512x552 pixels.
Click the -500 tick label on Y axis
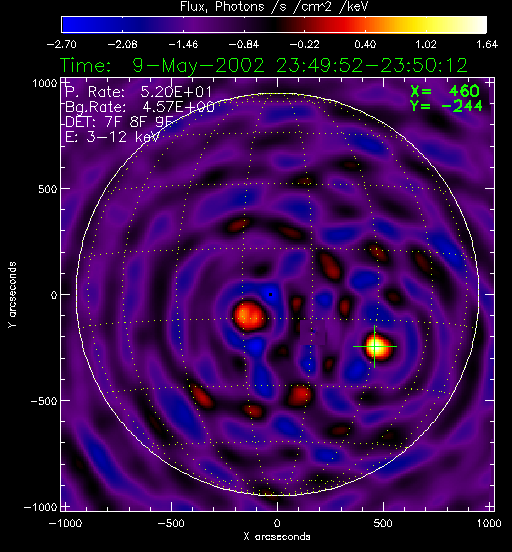tap(44, 401)
